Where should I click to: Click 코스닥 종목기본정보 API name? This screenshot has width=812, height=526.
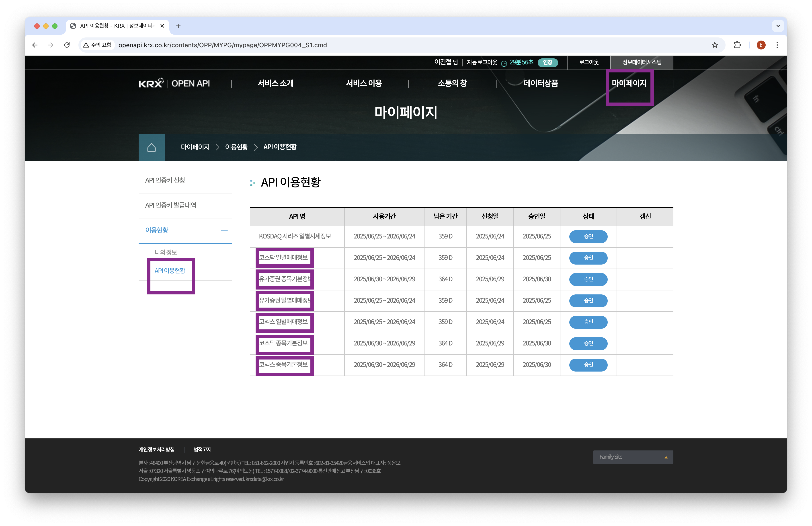click(x=283, y=343)
